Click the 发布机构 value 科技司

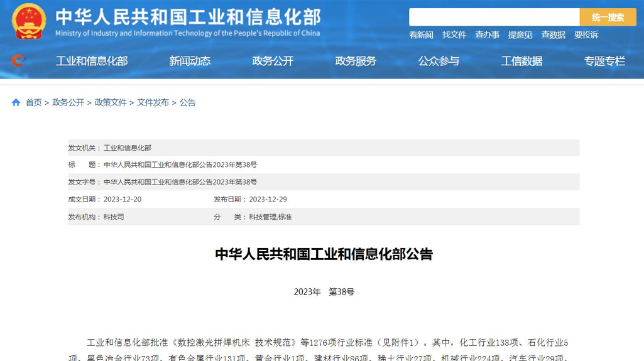click(114, 217)
